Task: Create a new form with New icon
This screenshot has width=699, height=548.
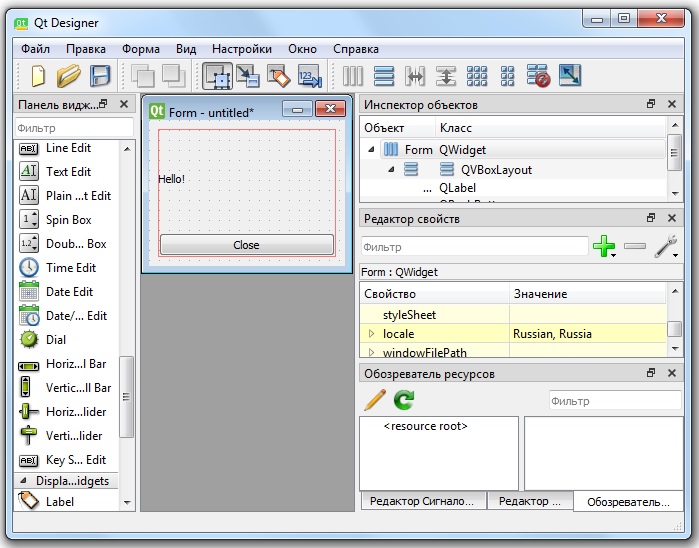Action: (x=38, y=76)
